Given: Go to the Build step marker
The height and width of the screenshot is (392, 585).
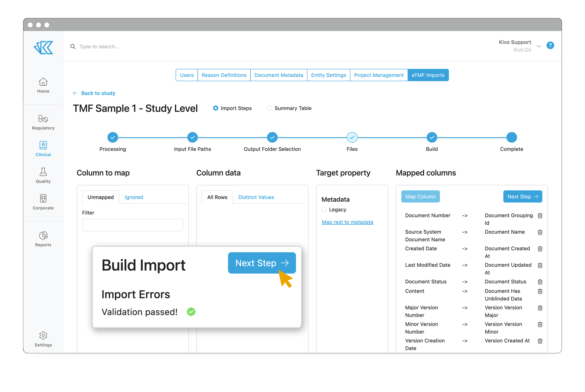Looking at the screenshot, I should (x=432, y=137).
